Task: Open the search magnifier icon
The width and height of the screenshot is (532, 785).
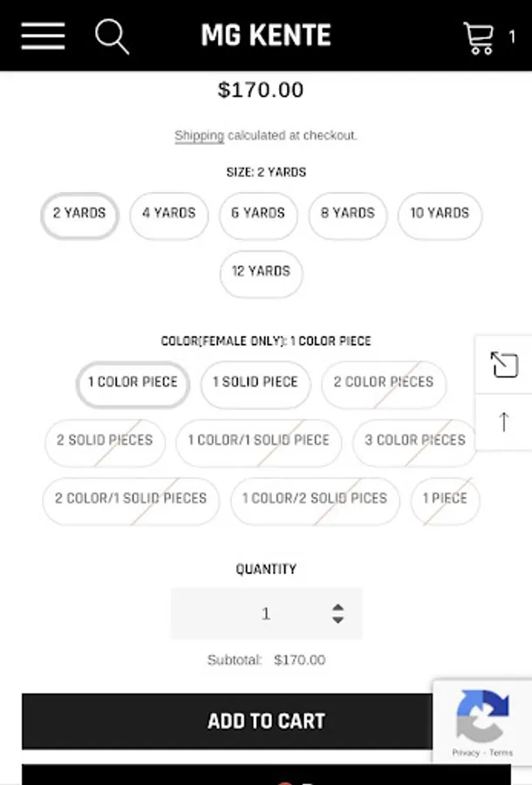Action: click(x=112, y=37)
